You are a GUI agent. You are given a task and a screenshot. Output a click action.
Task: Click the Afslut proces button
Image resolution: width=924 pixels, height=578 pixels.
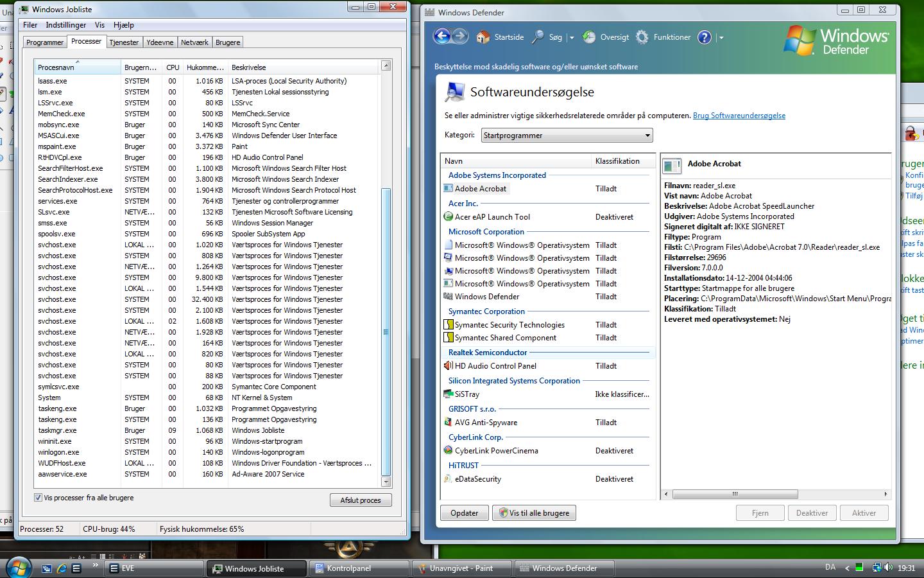tap(361, 500)
